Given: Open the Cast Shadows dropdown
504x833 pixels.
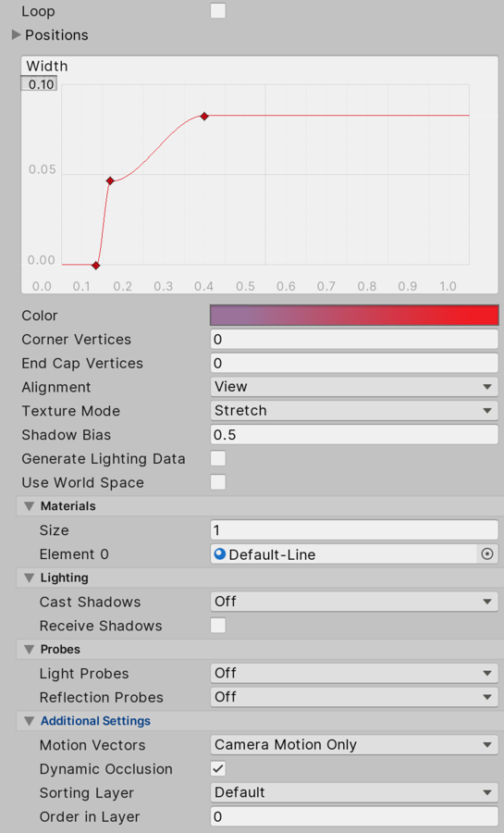Looking at the screenshot, I should pos(354,602).
